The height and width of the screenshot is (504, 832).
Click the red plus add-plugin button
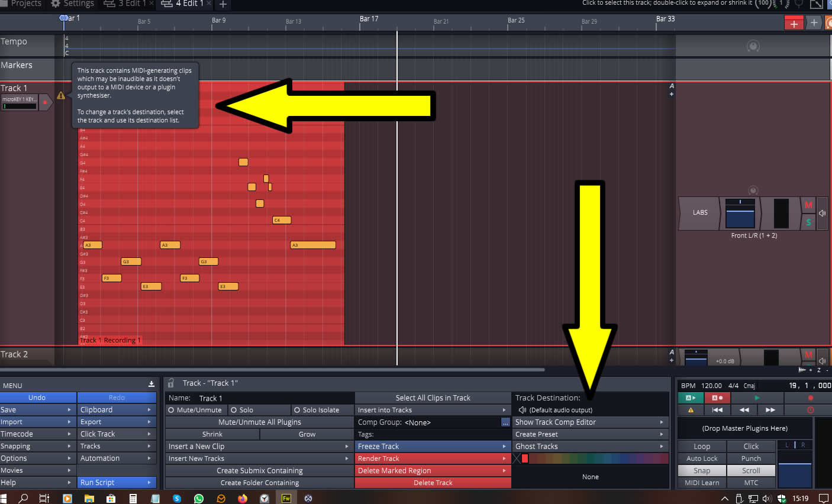[x=794, y=23]
